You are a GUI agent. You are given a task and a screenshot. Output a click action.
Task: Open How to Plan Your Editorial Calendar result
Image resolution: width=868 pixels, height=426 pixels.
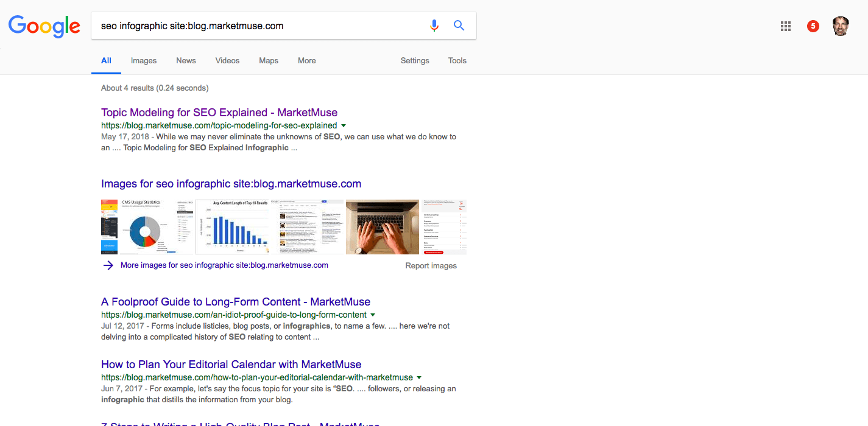231,365
